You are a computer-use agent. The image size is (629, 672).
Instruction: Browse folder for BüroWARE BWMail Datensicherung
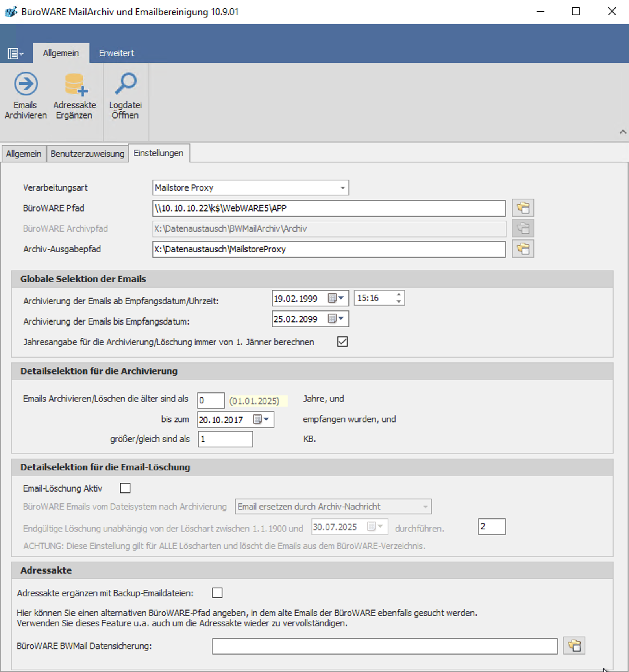(574, 646)
